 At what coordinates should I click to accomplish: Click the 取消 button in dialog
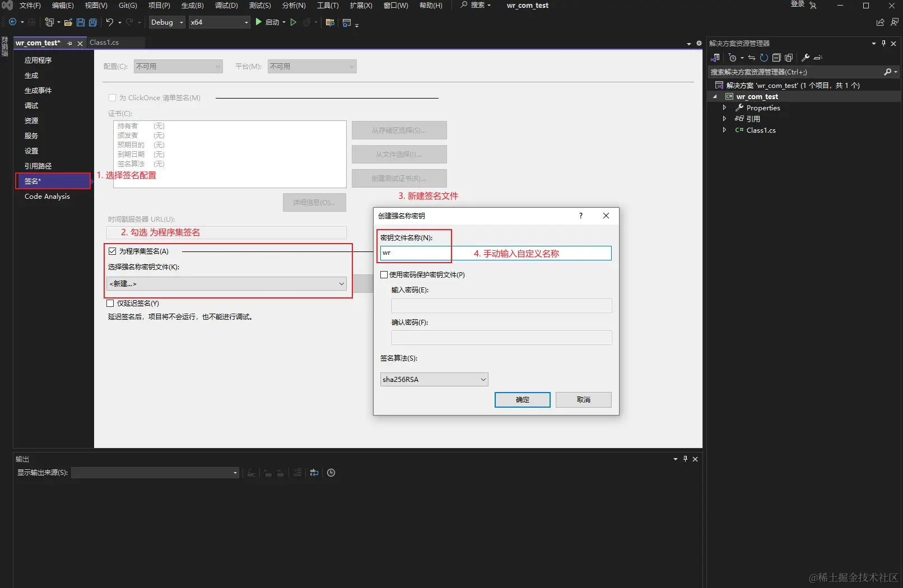pos(583,399)
